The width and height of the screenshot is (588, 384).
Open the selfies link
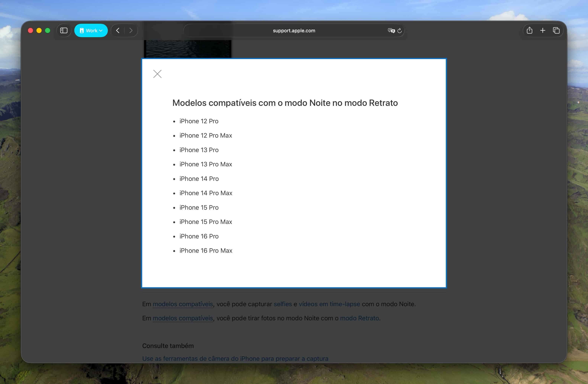point(283,304)
